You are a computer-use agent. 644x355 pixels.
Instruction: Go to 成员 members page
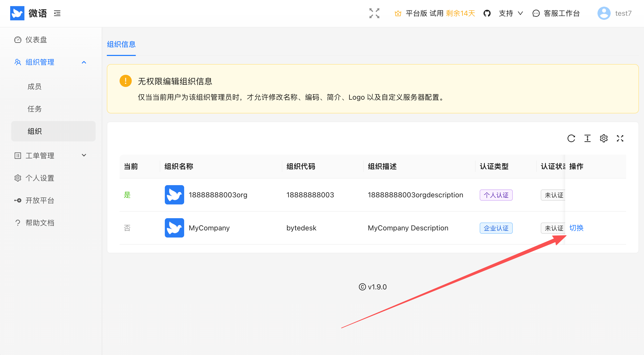53,86
